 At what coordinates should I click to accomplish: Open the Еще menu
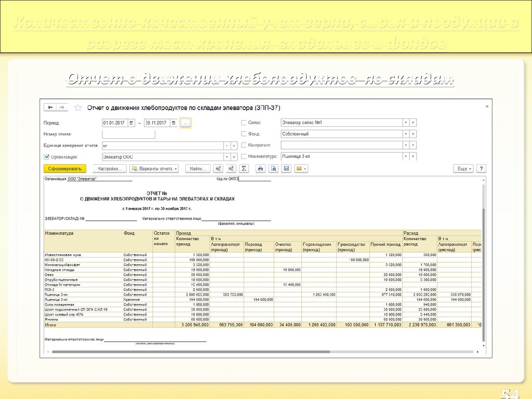pos(463,169)
